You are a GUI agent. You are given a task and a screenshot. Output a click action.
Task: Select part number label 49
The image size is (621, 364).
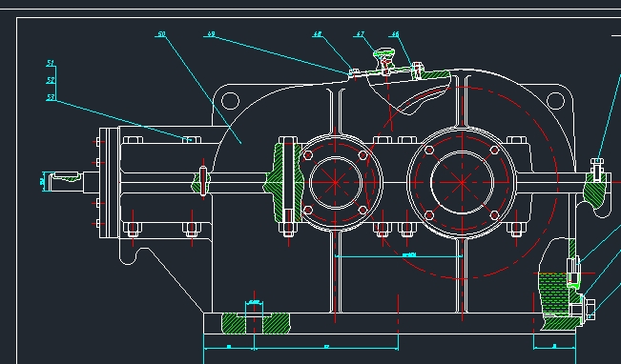(x=211, y=34)
